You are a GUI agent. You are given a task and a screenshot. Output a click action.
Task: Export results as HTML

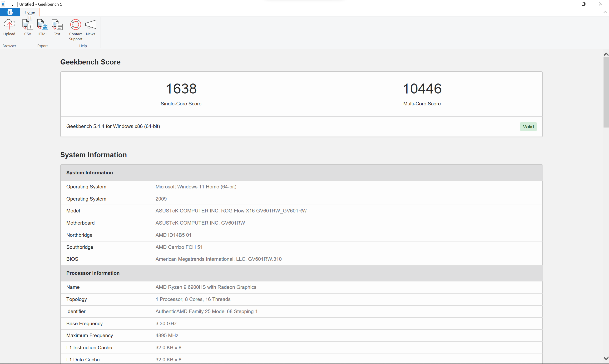coord(42,28)
